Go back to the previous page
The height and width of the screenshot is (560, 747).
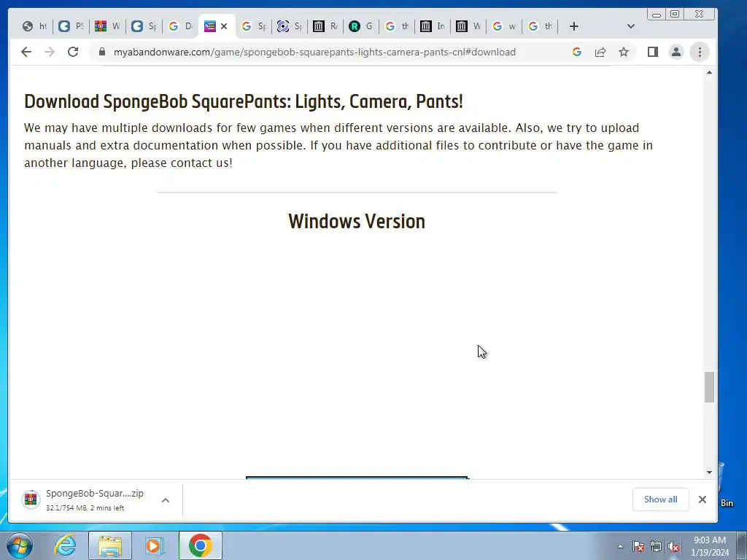pos(26,52)
